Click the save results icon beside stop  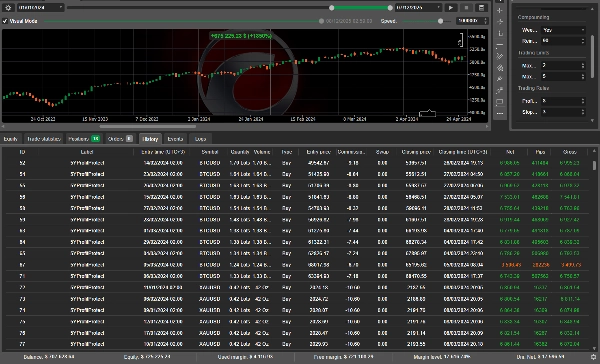(x=481, y=7)
